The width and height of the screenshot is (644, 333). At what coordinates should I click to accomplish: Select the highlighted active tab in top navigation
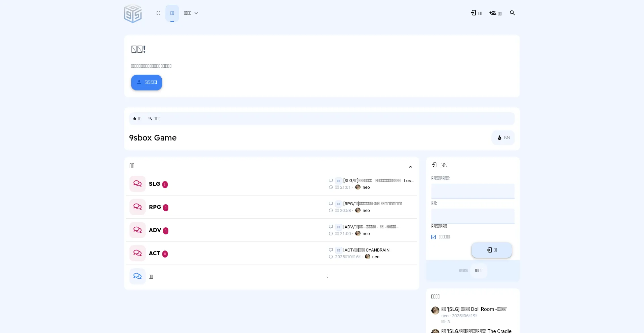[x=172, y=13]
